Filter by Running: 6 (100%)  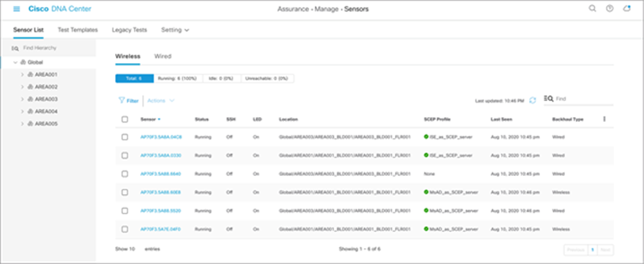tap(178, 78)
